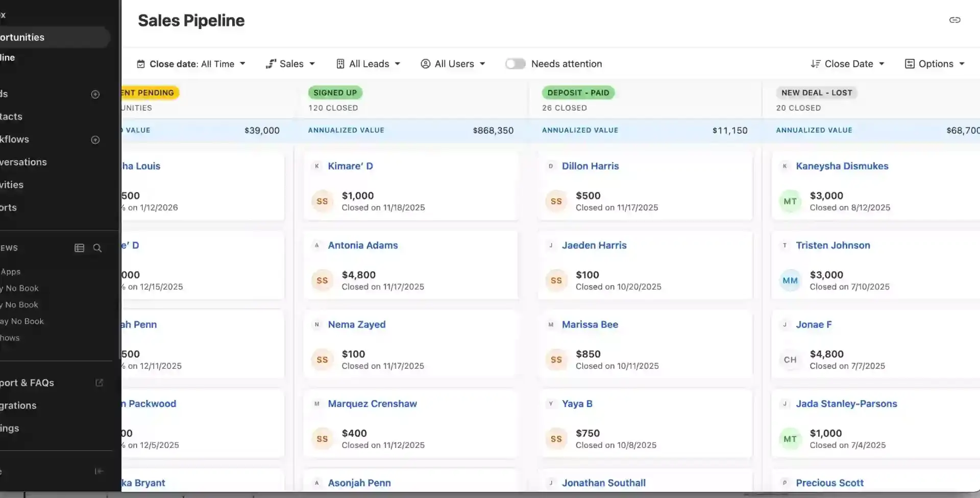980x498 pixels.
Task: Collapse the sidebar with the arrow icon
Action: [100, 471]
